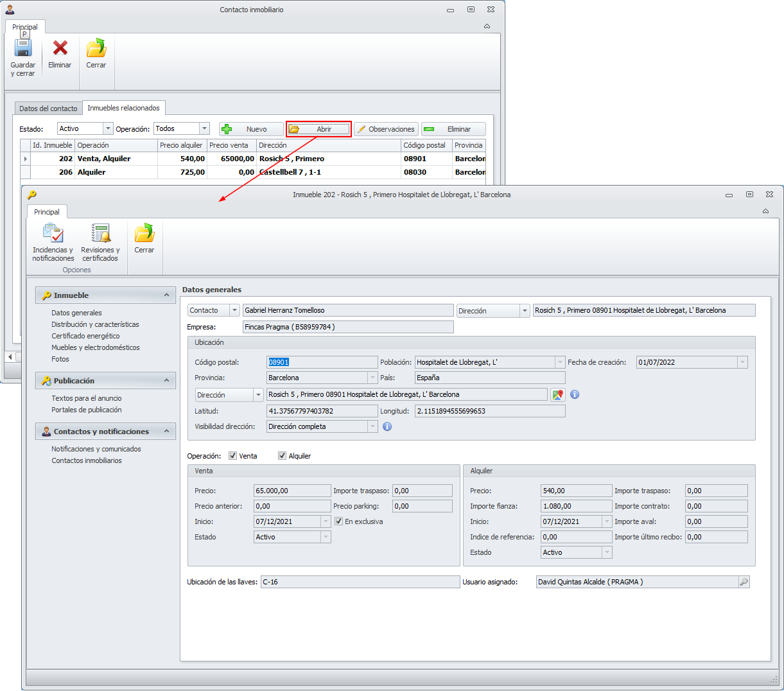The width and height of the screenshot is (784, 691).
Task: Click Cerrar icon in Inmueble window ribbon
Action: tap(144, 234)
